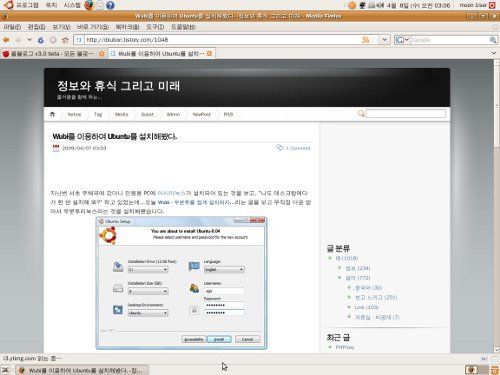Open the Google search engine selector
The width and height of the screenshot is (500, 375).
(x=402, y=40)
